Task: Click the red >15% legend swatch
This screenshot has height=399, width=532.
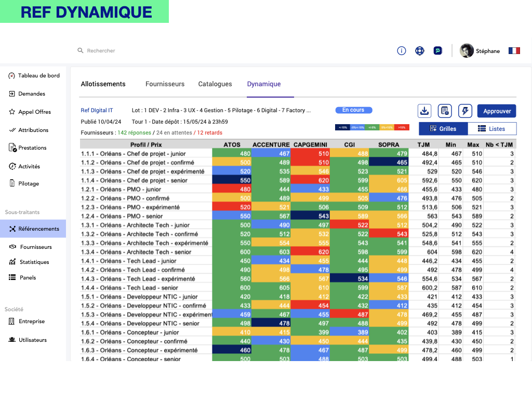Action: point(402,128)
